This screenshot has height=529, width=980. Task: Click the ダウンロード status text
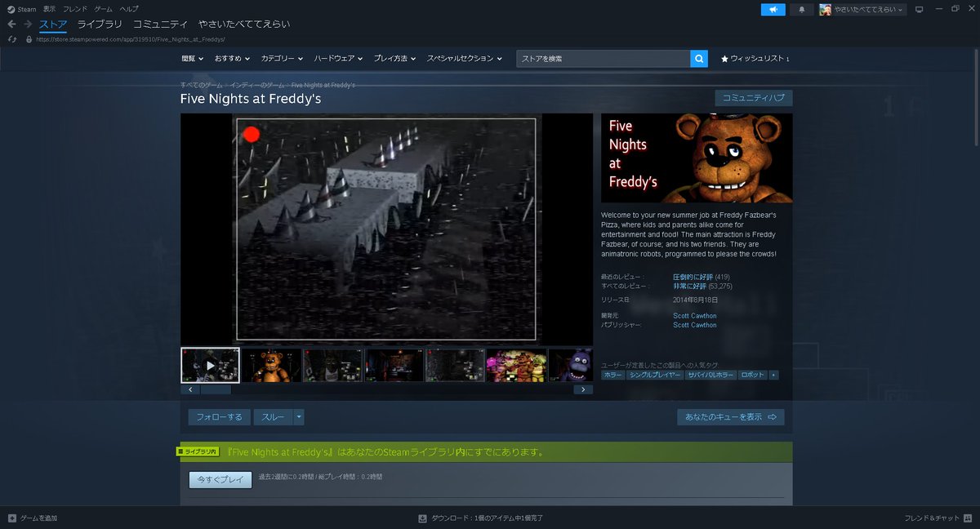click(486, 518)
